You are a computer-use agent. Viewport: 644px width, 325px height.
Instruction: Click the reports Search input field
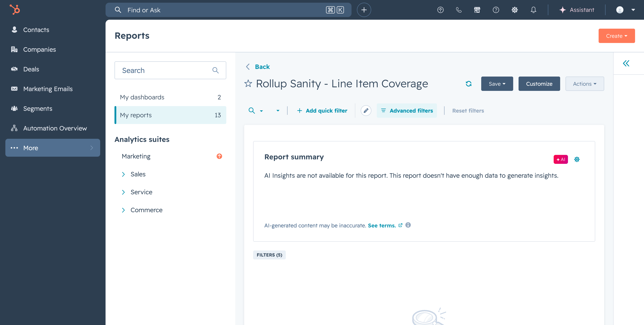170,70
